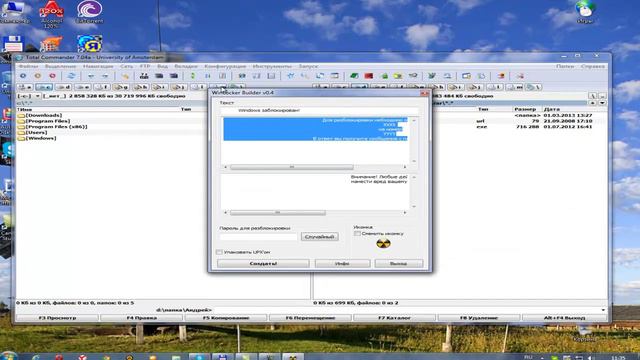Click the refresh icon in Total Commander toolbar

point(71,76)
